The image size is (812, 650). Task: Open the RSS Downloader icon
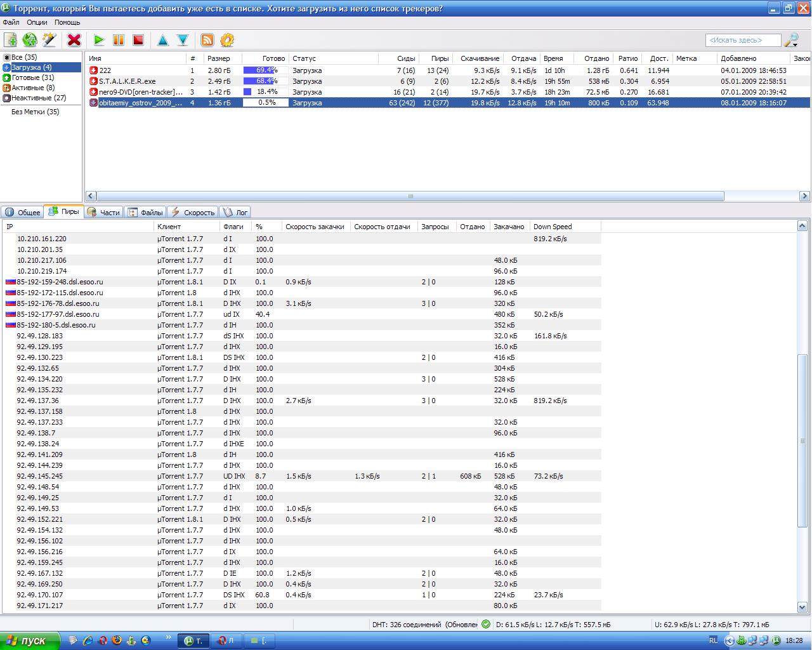point(207,40)
